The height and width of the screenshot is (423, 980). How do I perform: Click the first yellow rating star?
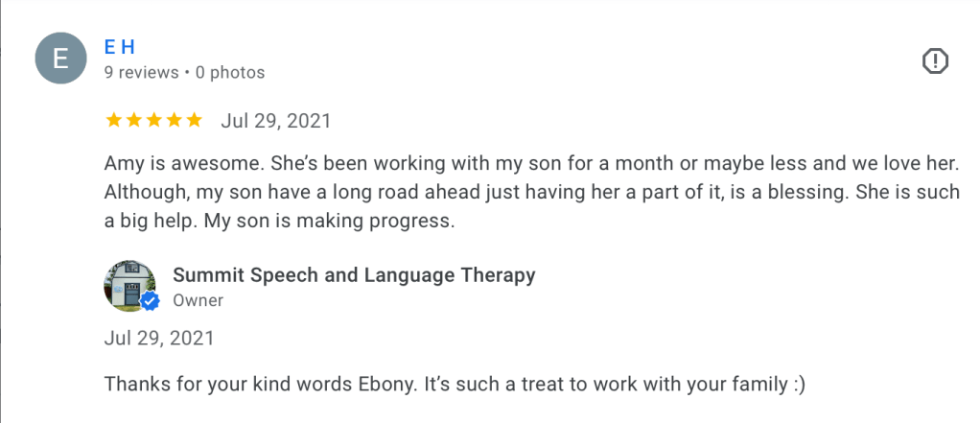pyautogui.click(x=113, y=120)
